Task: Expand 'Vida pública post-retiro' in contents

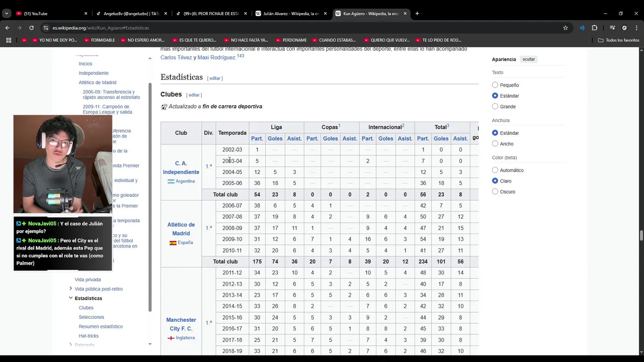Action: click(70, 289)
